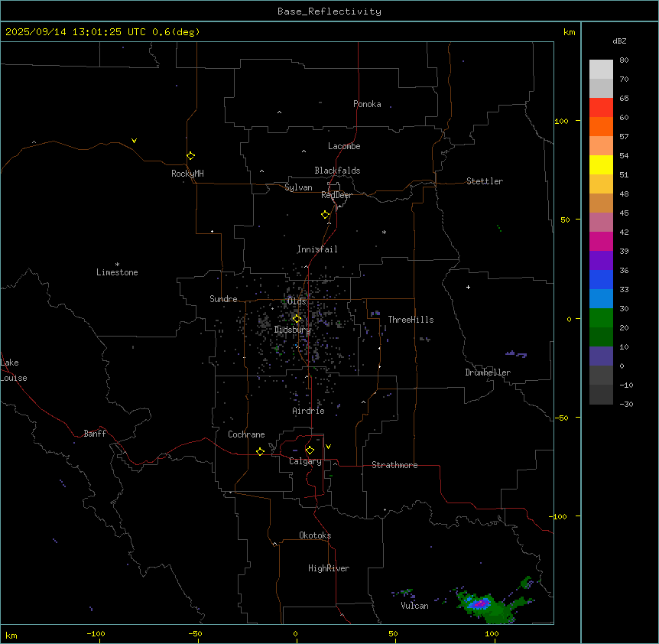The image size is (659, 644).
Task: Select the Calgary city label
Action: [306, 461]
